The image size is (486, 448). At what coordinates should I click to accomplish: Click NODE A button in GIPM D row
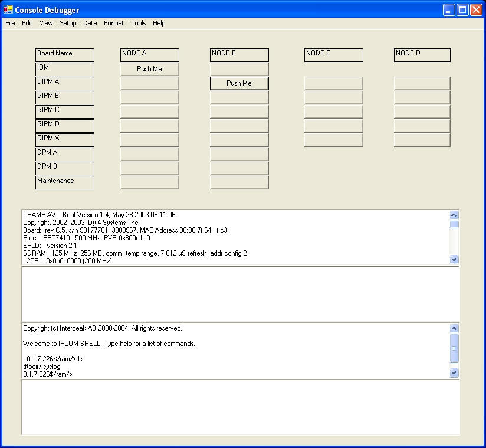pyautogui.click(x=149, y=126)
